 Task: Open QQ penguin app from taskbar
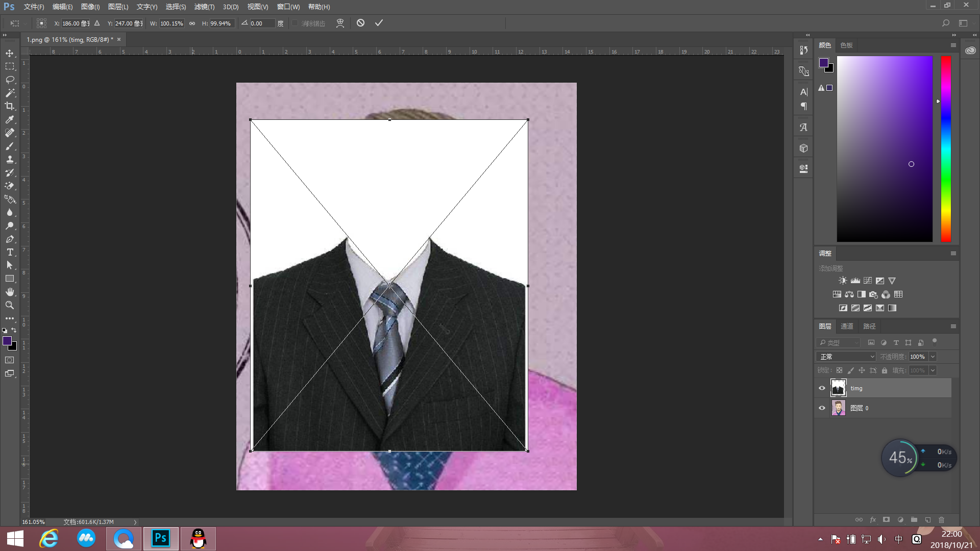click(x=198, y=539)
